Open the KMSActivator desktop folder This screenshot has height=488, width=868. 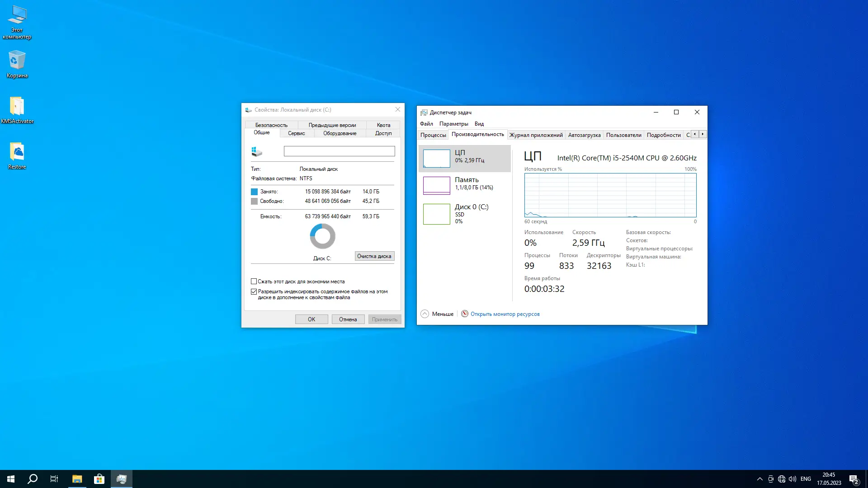[17, 107]
